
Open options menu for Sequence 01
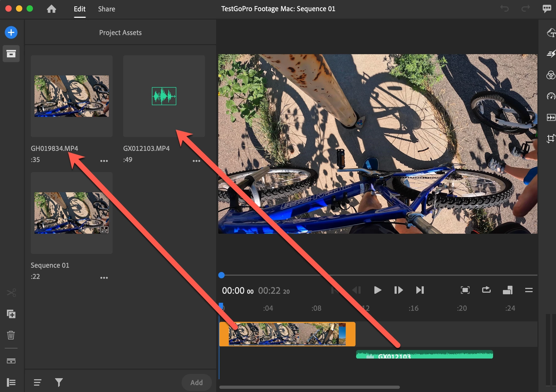[104, 278]
